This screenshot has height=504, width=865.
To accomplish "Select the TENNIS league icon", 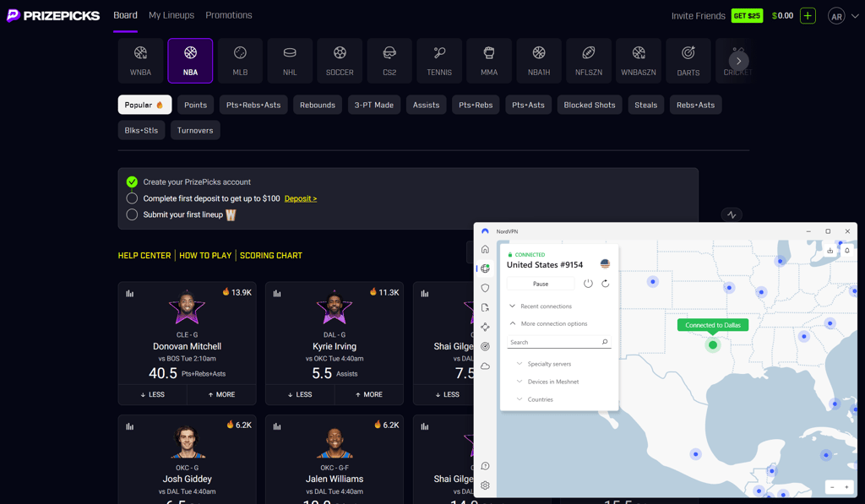I will [439, 61].
